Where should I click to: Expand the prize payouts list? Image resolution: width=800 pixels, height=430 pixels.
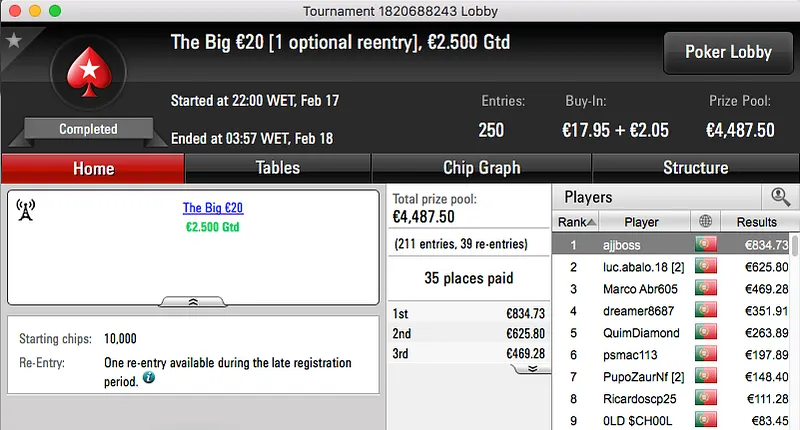point(533,368)
